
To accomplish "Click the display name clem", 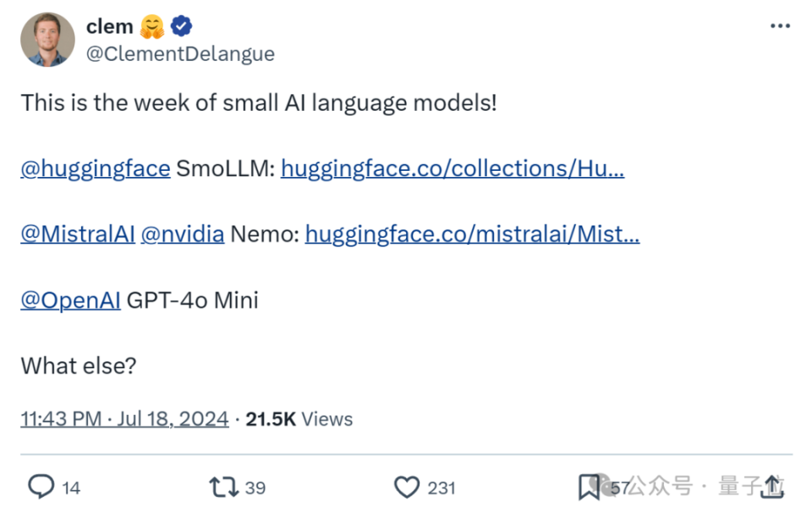I will coord(110,26).
